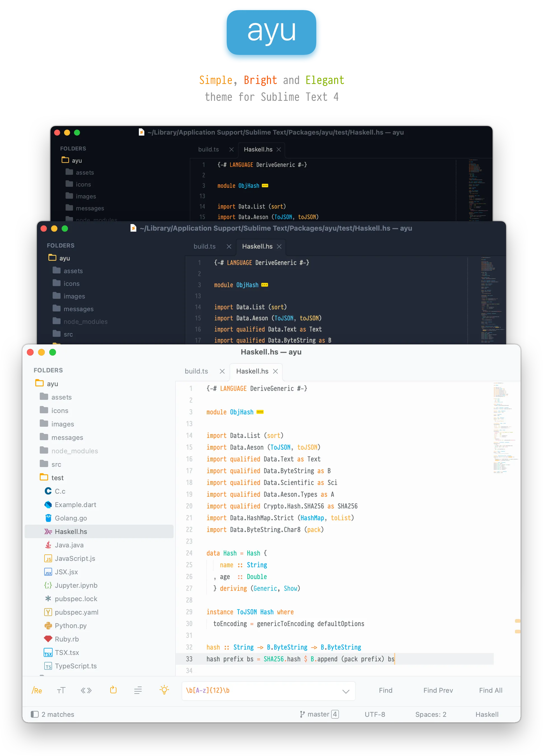Click the master git branch indicator
The width and height of the screenshot is (543, 756).
pos(319,714)
